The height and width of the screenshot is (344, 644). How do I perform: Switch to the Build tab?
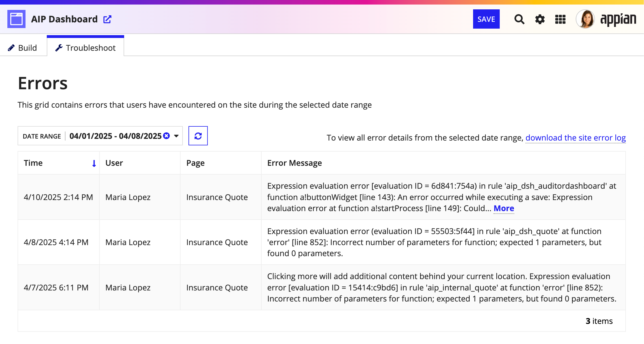23,48
